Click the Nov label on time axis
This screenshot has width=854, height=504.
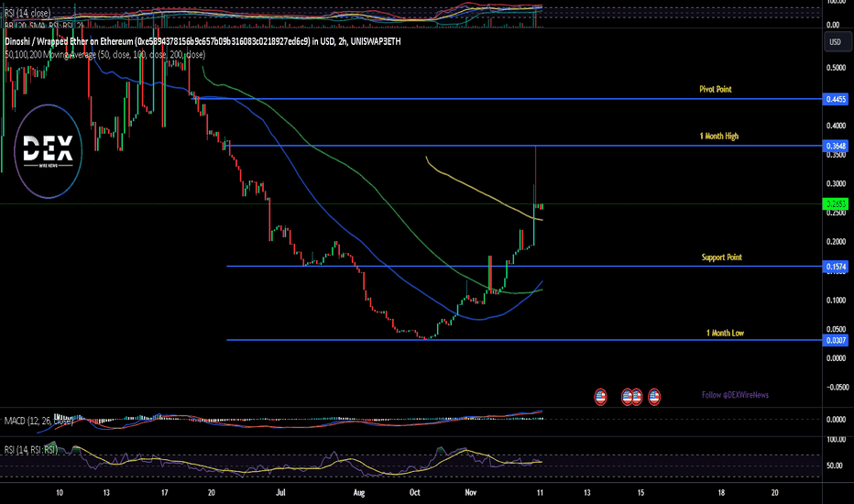(x=471, y=493)
